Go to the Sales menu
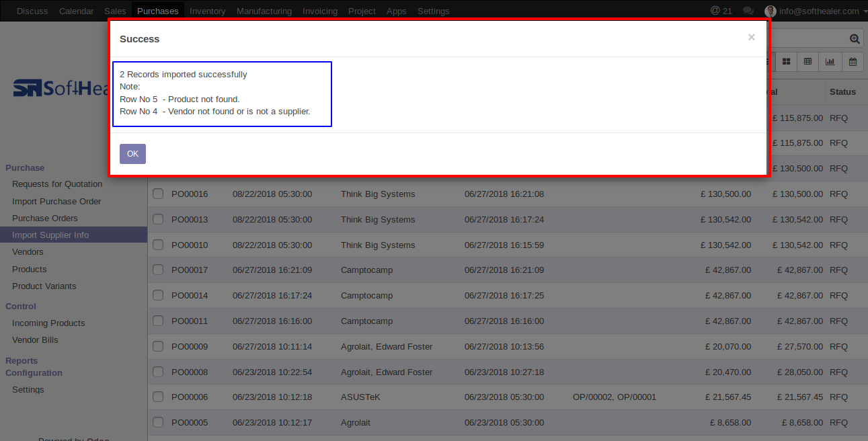 (x=115, y=11)
